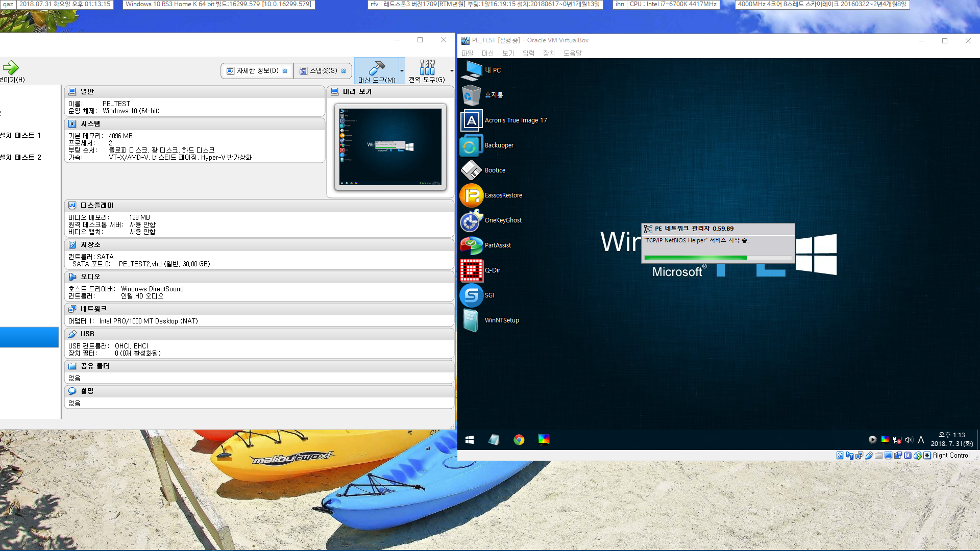
Task: Click the 'A' input language indicator
Action: [921, 440]
